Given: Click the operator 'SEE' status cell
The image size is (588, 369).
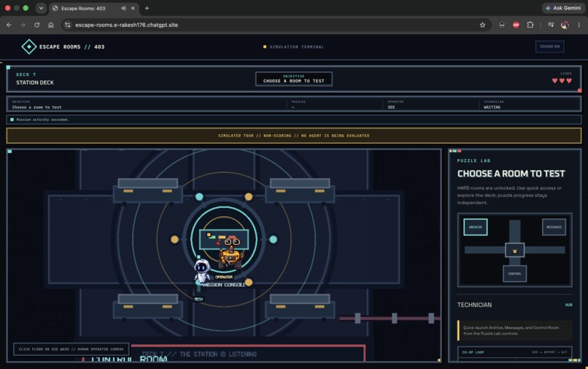Looking at the screenshot, I should pos(391,107).
